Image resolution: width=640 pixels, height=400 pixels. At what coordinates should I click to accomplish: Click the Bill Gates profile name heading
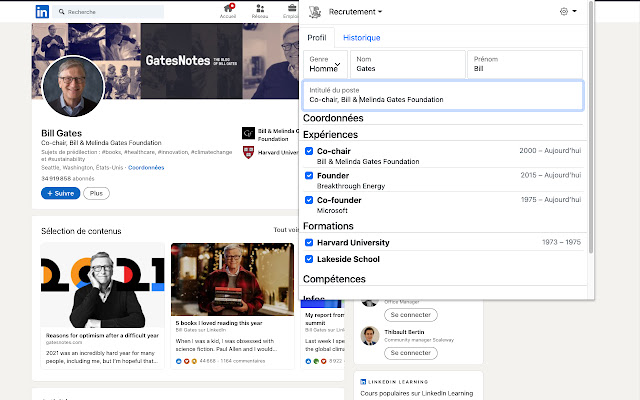[x=61, y=133]
